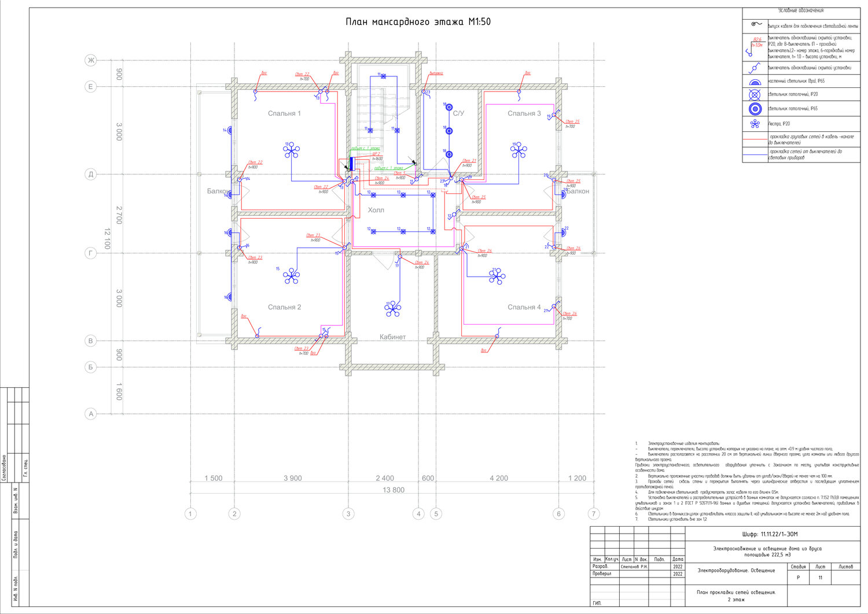Click the dimension '2 700'
Viewport: 868px width, 614px height.
pyautogui.click(x=119, y=215)
